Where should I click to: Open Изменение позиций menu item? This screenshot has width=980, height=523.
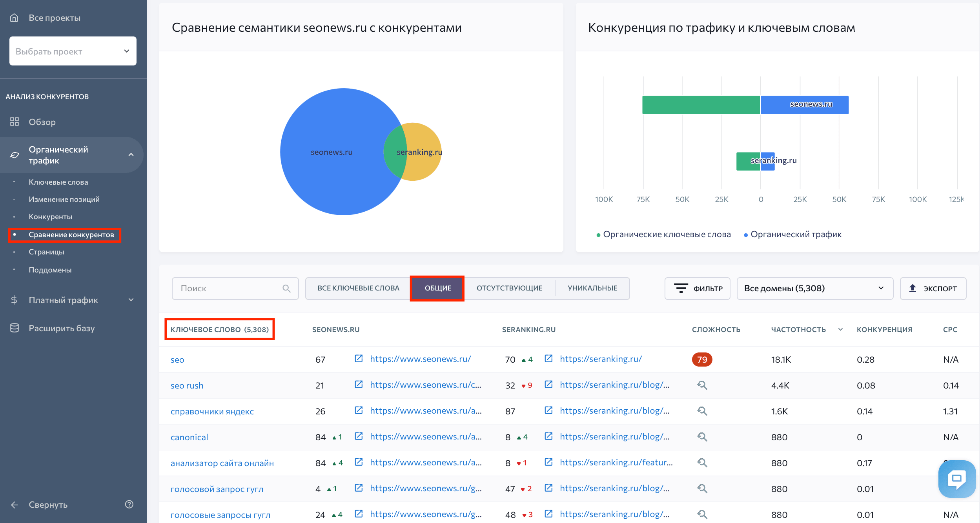coord(64,199)
